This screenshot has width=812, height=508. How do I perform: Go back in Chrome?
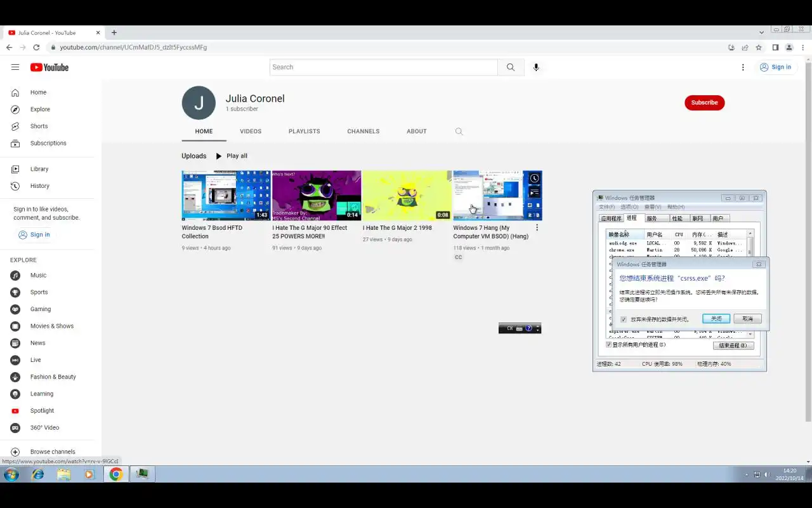coord(9,48)
